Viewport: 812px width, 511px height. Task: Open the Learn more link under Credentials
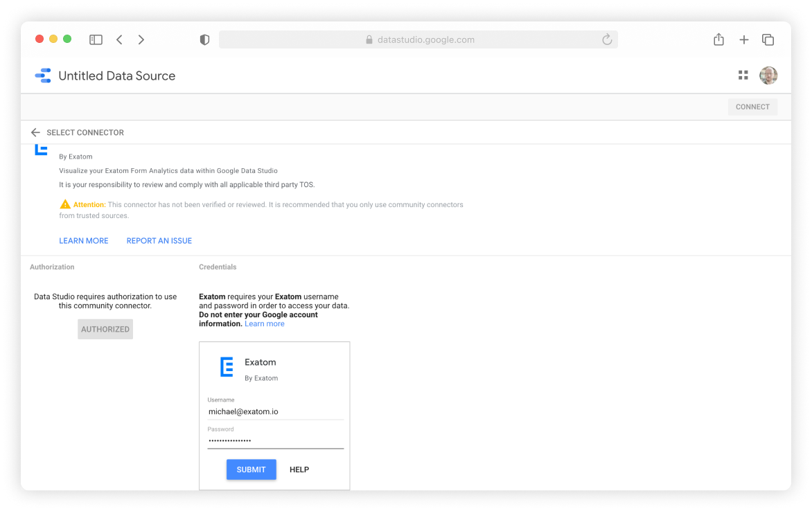coord(265,323)
